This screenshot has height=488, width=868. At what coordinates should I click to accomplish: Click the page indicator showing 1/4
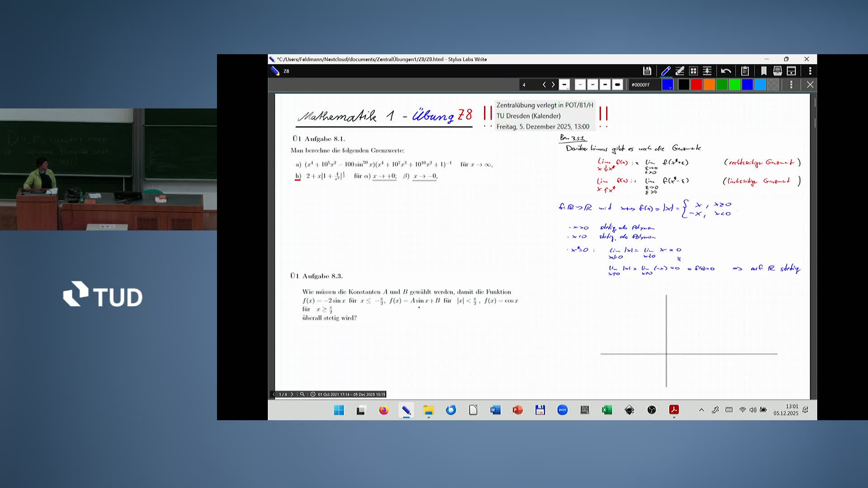click(283, 394)
